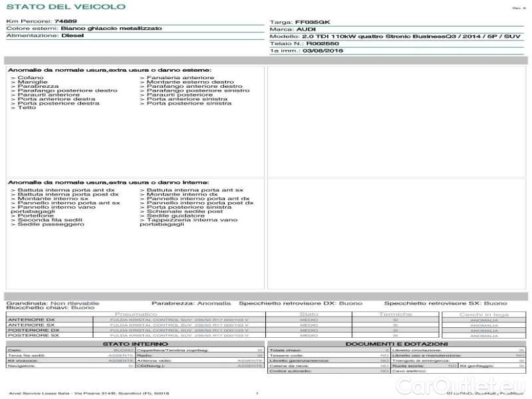Click the STATO DEL VEICOLO heading

[x=66, y=7]
